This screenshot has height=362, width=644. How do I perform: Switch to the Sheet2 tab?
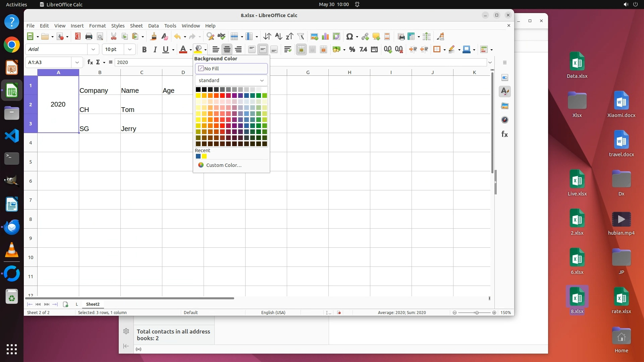(x=93, y=304)
